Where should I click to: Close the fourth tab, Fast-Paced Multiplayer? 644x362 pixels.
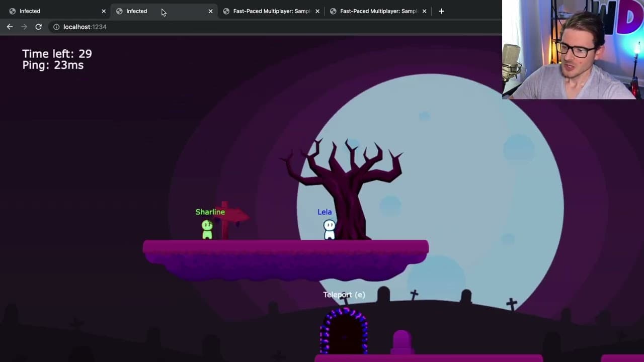click(x=424, y=11)
